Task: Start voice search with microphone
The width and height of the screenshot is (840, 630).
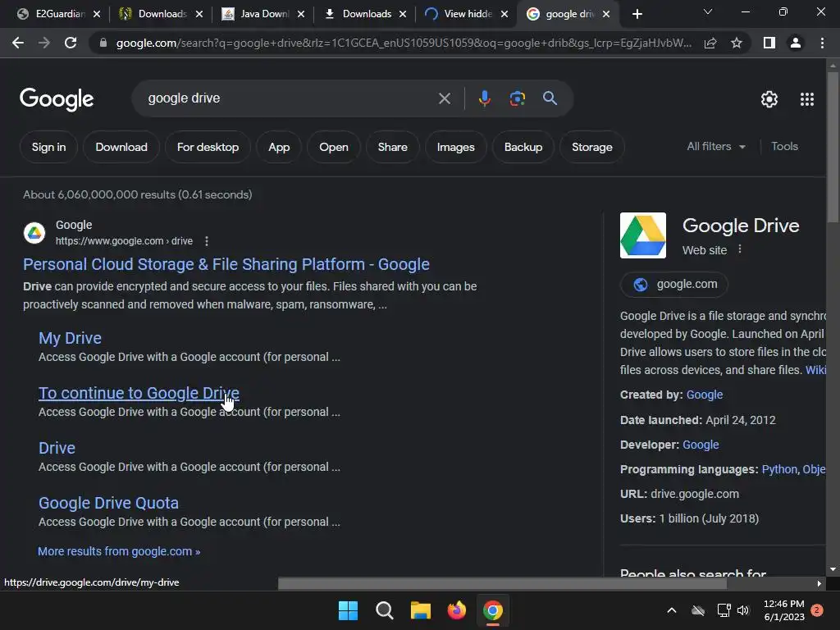Action: coord(484,98)
